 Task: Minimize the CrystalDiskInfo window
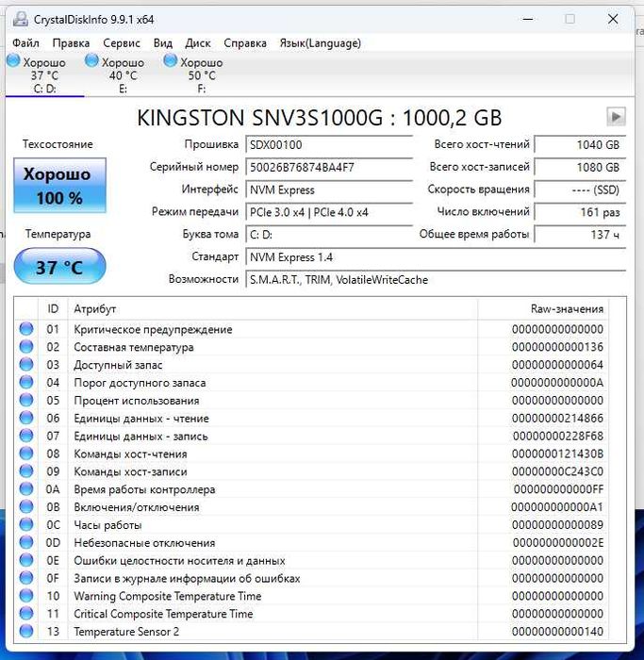click(528, 19)
